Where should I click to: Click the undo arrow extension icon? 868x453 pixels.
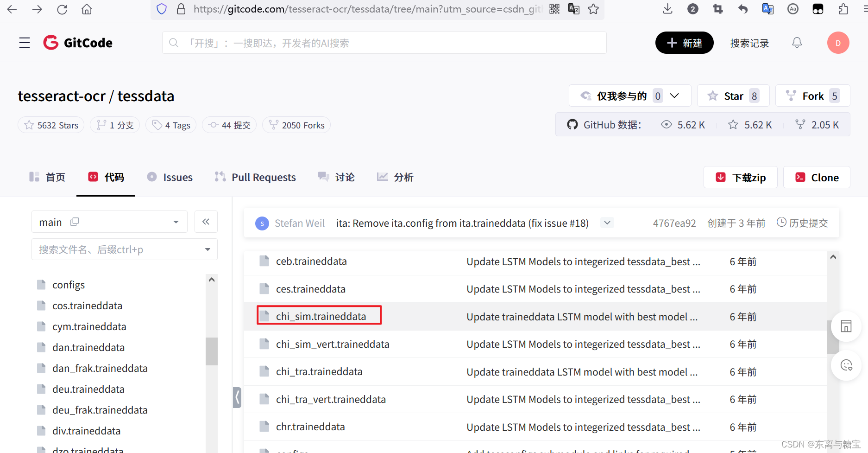[x=743, y=9]
